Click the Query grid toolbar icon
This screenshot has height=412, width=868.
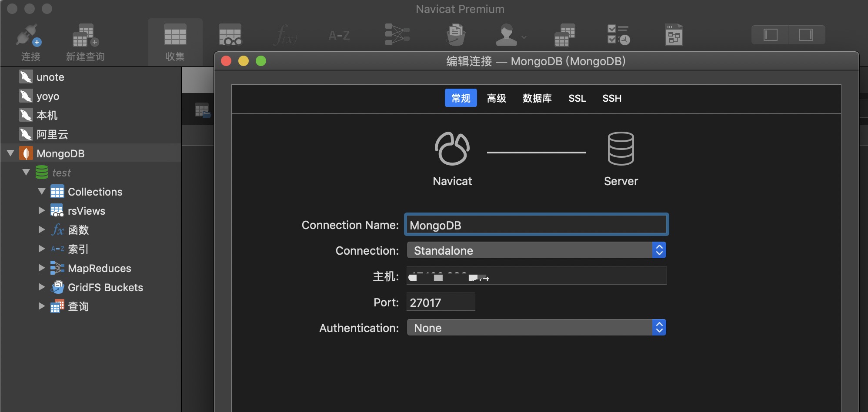(x=565, y=35)
